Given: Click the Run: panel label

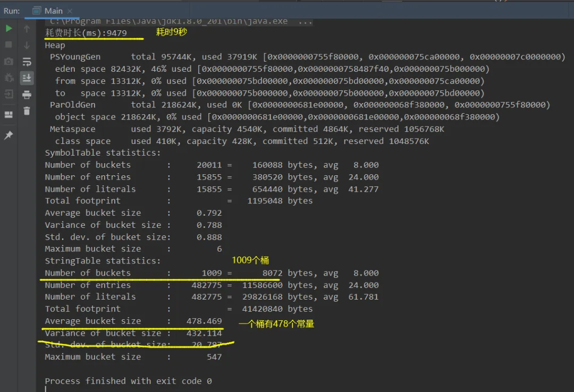Looking at the screenshot, I should click(x=12, y=11).
